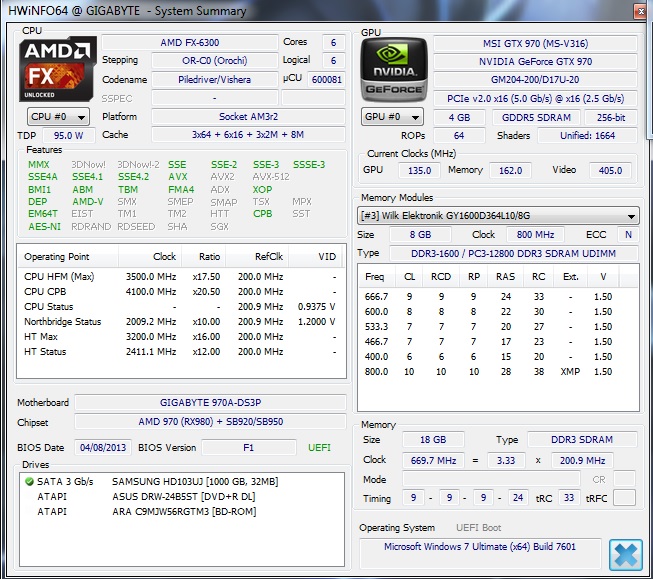
Task: Click the green UEFI label
Action: [x=319, y=448]
